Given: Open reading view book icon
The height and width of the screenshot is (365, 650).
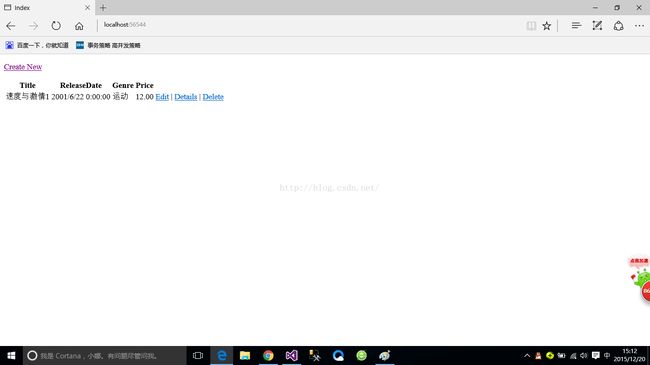Looking at the screenshot, I should tap(531, 26).
